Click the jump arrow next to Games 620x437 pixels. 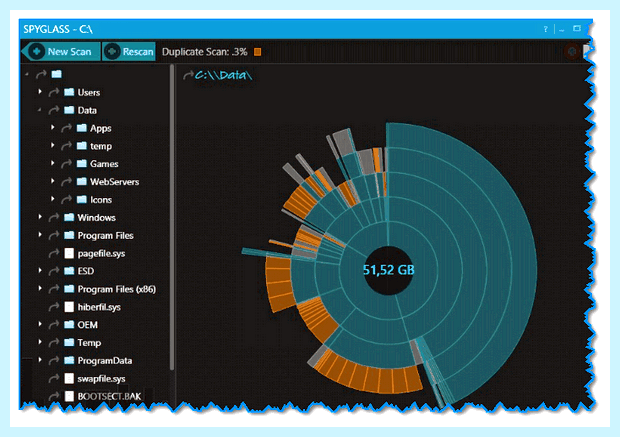tap(66, 164)
